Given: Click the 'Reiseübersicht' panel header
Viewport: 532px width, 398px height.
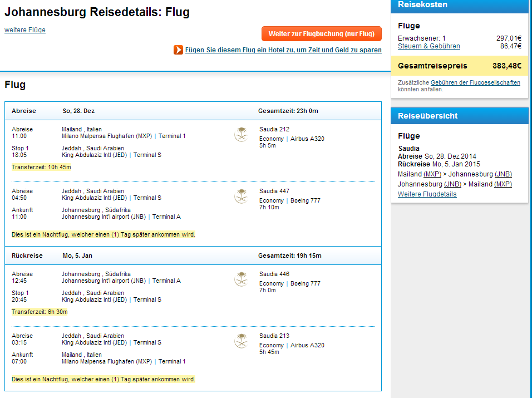Looking at the screenshot, I should click(460, 116).
